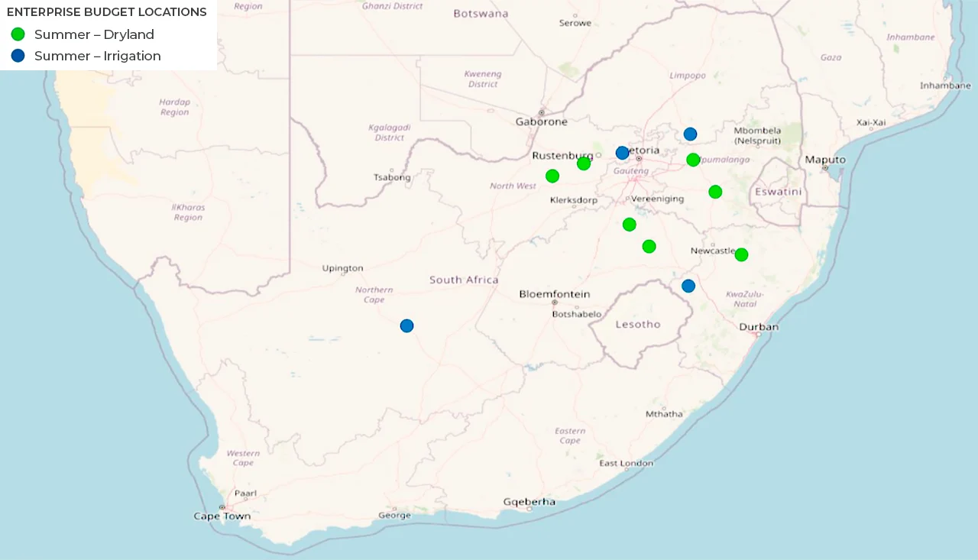The width and height of the screenshot is (978, 560).
Task: Click the green marker on Mpumalanga label
Action: click(693, 160)
